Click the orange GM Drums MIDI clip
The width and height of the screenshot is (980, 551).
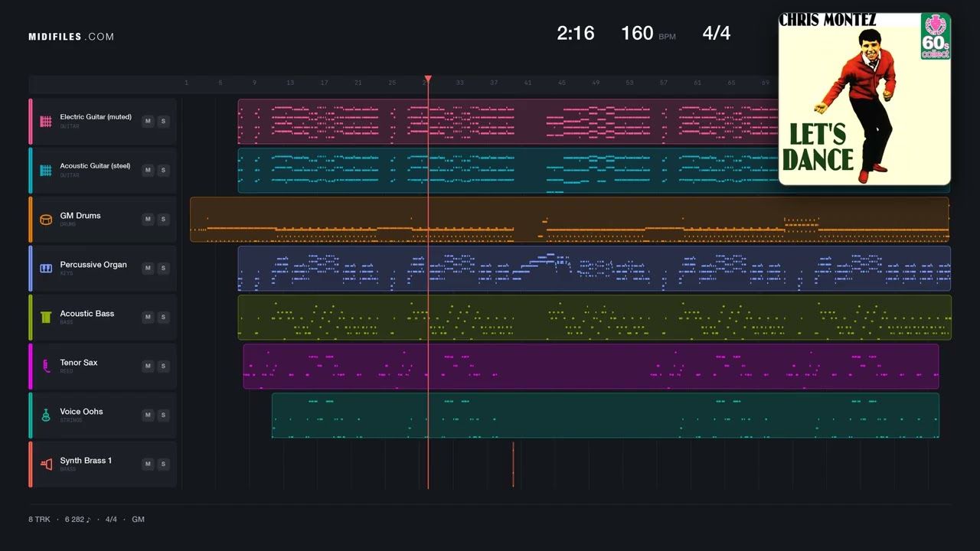(x=570, y=220)
